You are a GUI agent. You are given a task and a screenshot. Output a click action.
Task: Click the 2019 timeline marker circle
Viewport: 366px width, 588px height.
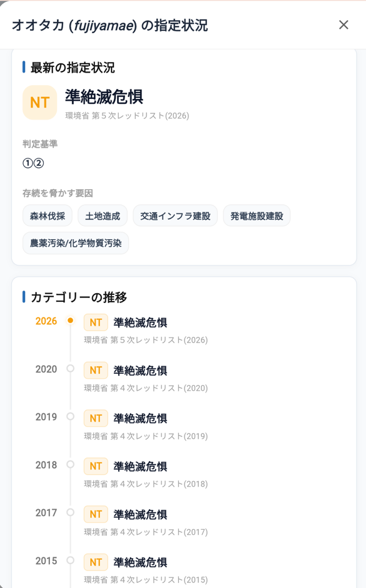tap(70, 416)
